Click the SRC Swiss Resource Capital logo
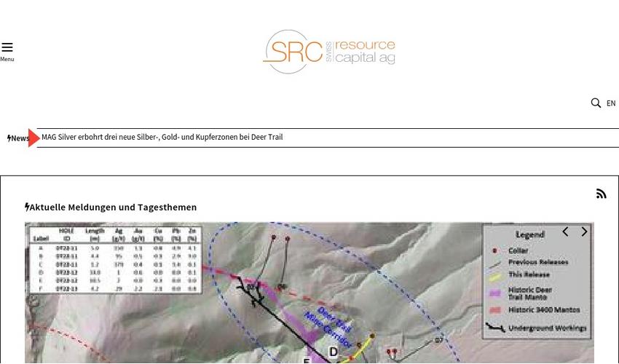Image resolution: width=619 pixels, height=364 pixels. pos(329,52)
